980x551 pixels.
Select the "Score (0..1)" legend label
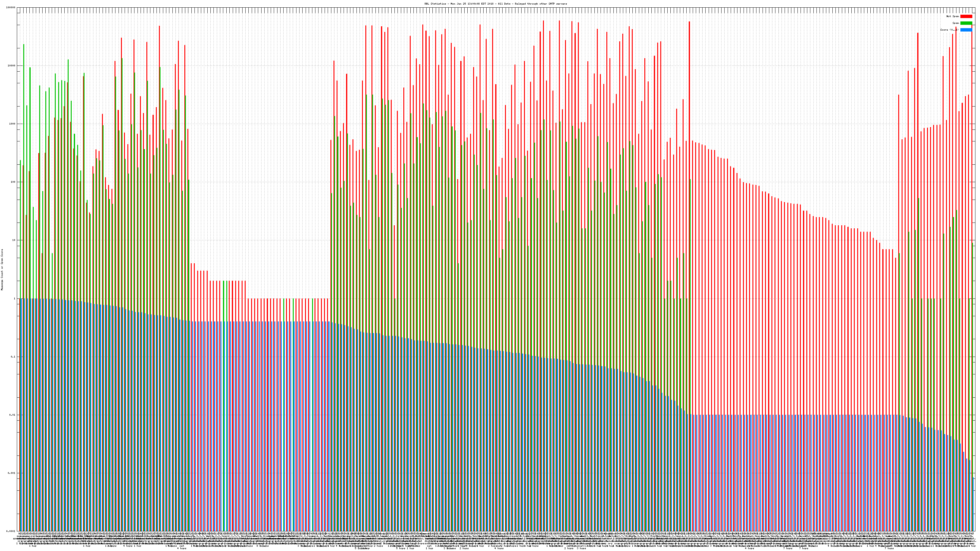tap(949, 30)
